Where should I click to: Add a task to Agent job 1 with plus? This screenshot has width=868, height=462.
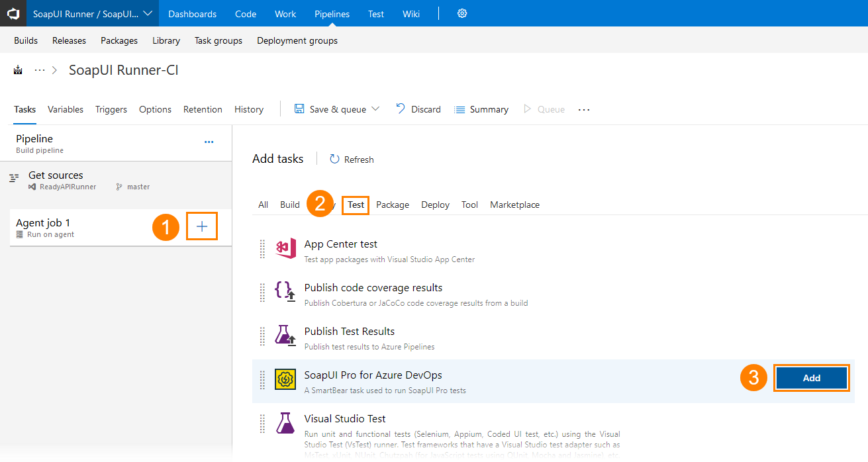[202, 227]
